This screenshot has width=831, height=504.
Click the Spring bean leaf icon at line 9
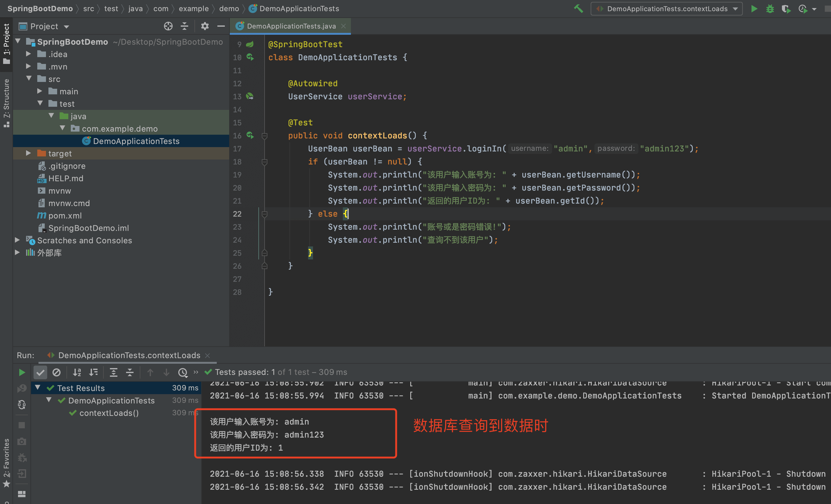click(250, 44)
